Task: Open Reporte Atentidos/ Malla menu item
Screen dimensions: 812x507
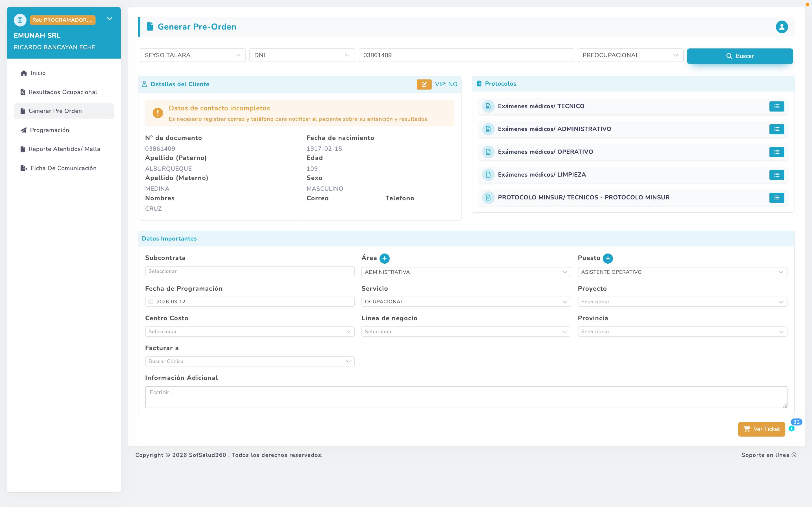Action: [64, 149]
